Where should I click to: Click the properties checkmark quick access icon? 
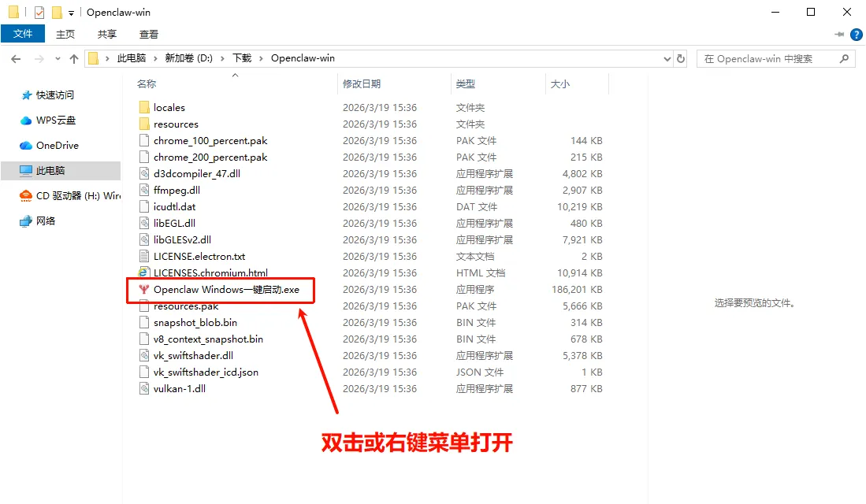[x=39, y=12]
